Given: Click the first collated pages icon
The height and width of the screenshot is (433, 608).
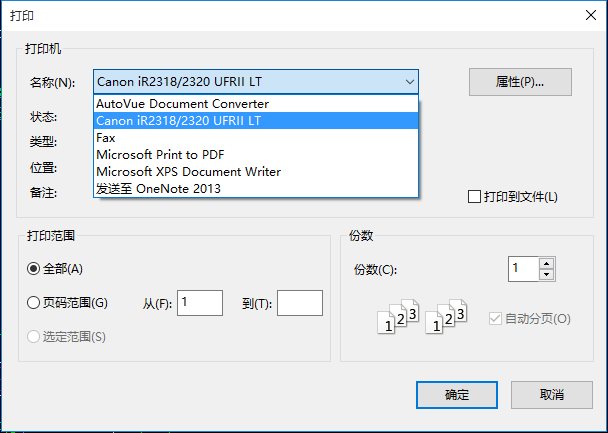Looking at the screenshot, I should tap(396, 316).
